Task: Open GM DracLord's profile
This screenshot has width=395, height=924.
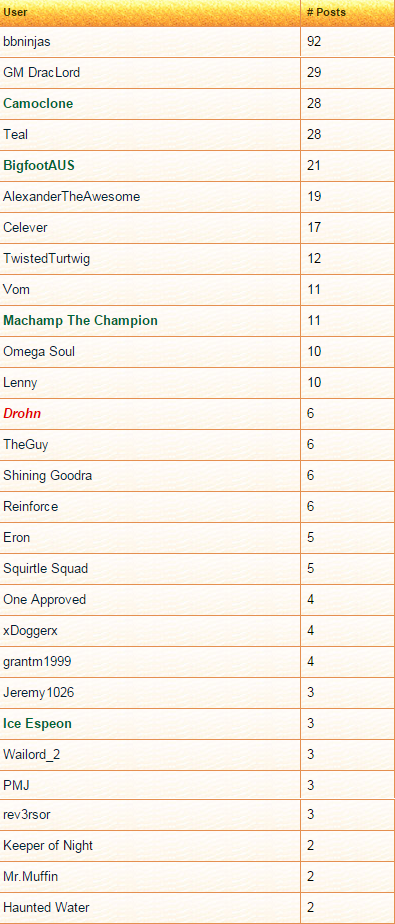Action: point(41,72)
